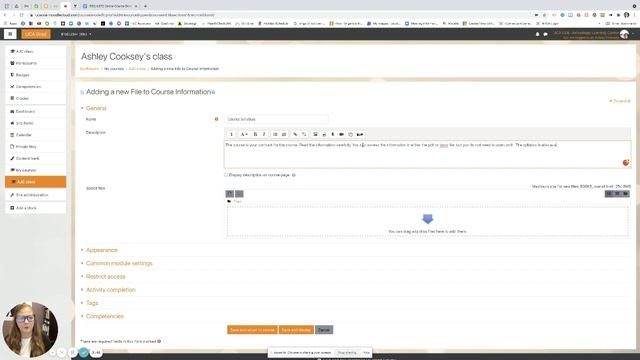This screenshot has width=640, height=360.
Task: Insert media file in editor
Action: pos(324,134)
